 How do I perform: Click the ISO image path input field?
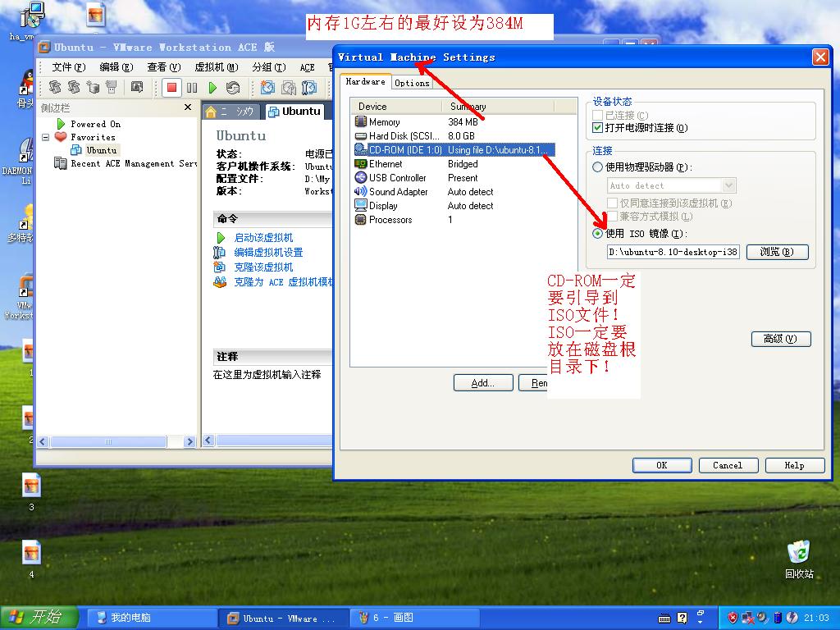tap(673, 252)
